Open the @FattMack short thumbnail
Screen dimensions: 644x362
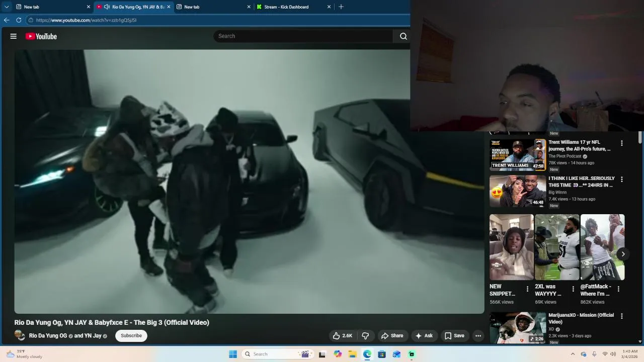point(602,247)
